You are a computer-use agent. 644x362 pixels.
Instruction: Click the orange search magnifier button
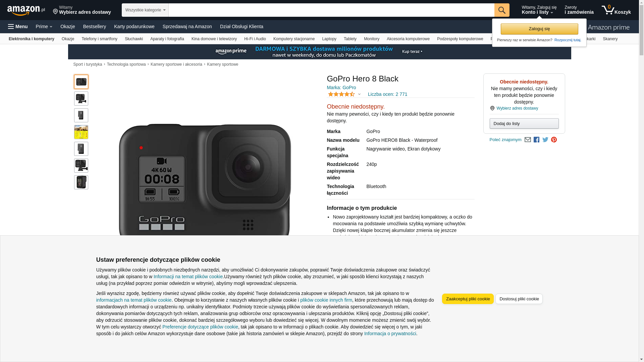click(502, 10)
